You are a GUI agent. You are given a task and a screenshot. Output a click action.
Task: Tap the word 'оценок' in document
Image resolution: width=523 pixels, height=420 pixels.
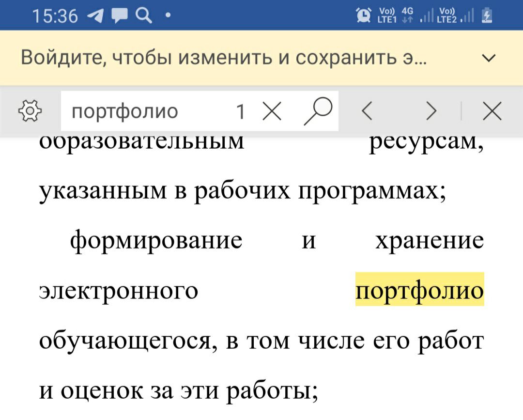(x=102, y=390)
